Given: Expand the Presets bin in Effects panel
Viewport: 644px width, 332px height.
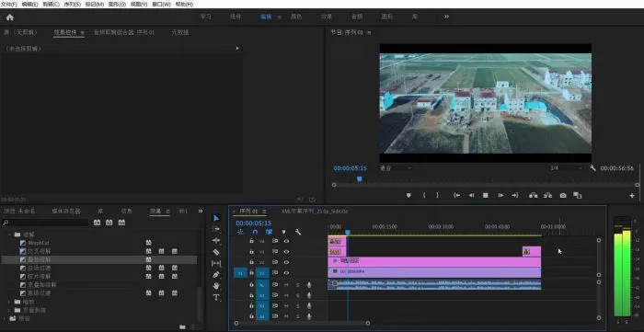Looking at the screenshot, I should [5, 318].
